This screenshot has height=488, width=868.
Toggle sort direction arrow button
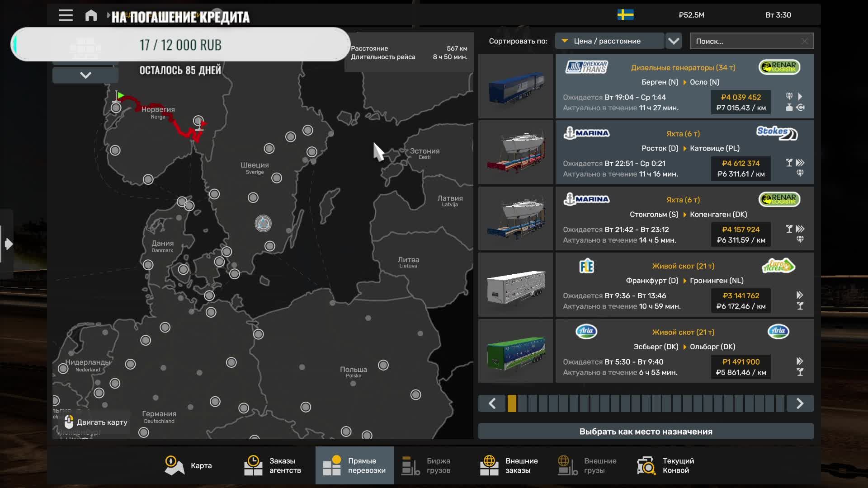(x=674, y=41)
